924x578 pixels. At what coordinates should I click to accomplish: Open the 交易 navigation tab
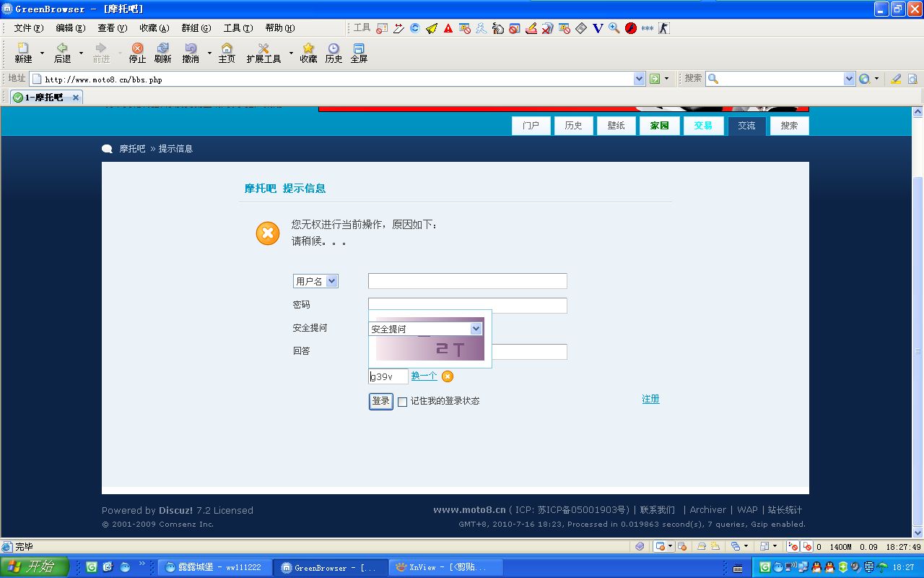703,126
